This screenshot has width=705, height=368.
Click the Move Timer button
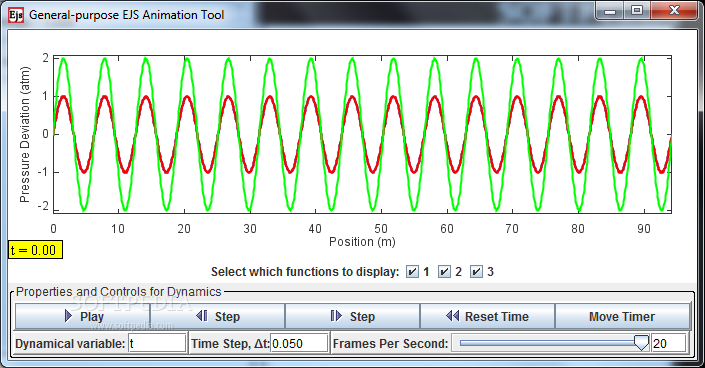[x=623, y=316]
